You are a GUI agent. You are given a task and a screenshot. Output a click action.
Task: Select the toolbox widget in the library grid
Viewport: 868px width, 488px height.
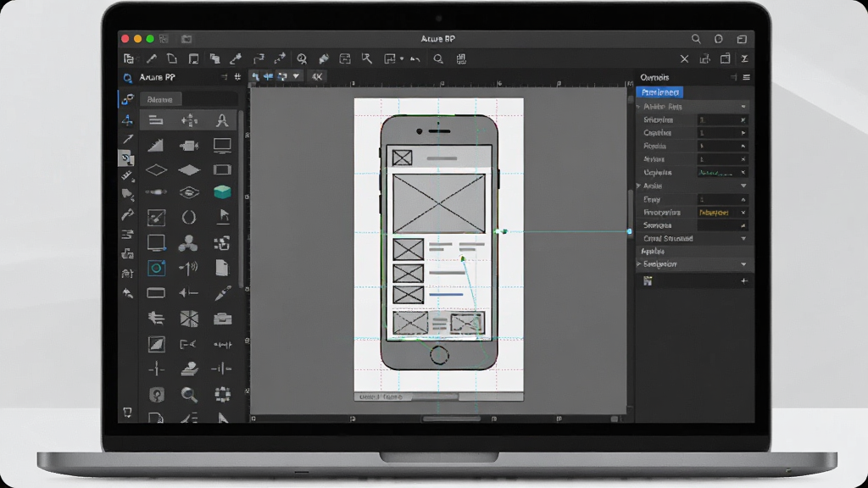[x=223, y=319]
